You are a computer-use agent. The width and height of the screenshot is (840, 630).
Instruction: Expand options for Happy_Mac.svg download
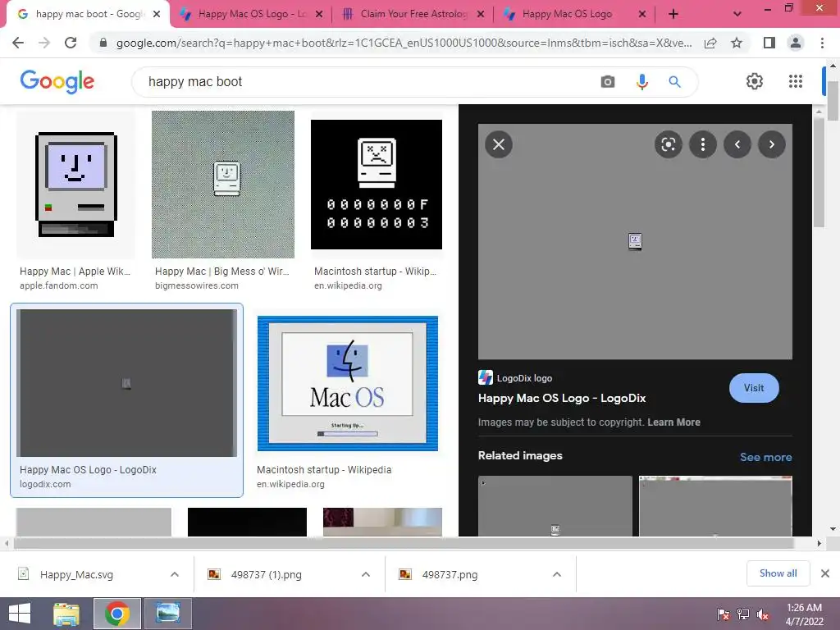click(x=175, y=574)
